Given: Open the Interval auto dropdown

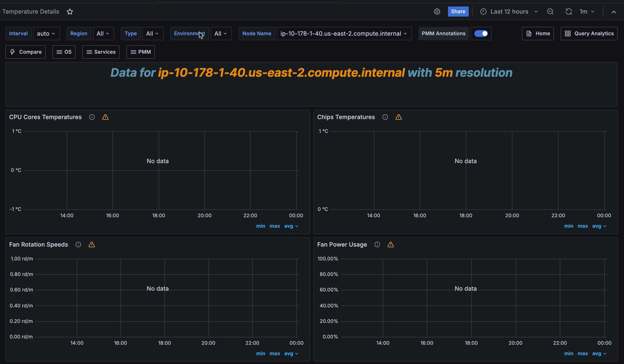Looking at the screenshot, I should click(x=46, y=33).
